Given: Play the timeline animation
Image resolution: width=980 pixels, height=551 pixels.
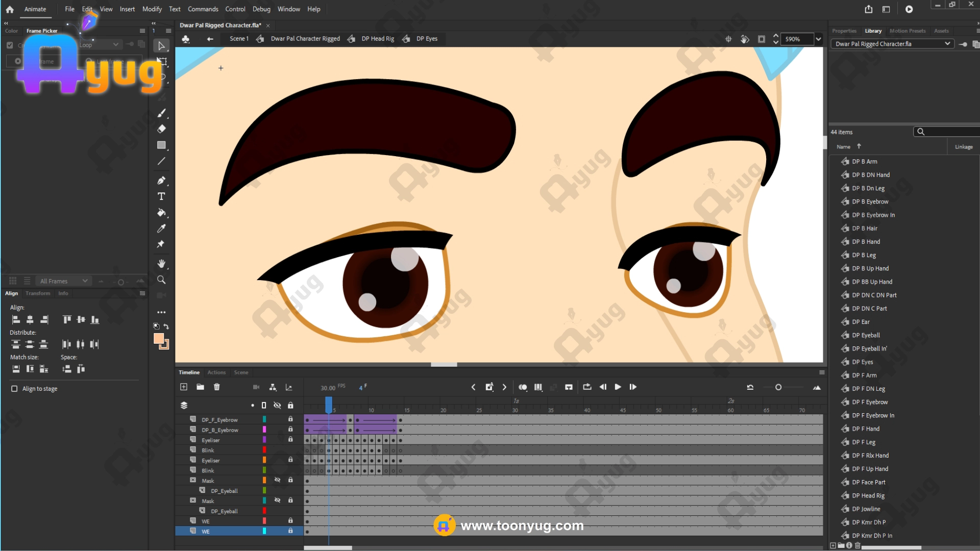Looking at the screenshot, I should pyautogui.click(x=618, y=387).
